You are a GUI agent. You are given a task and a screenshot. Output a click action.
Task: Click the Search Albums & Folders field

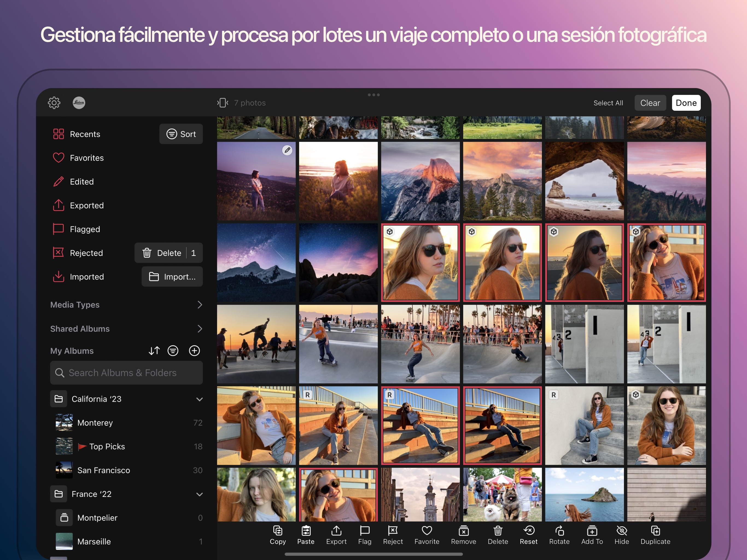(x=127, y=373)
